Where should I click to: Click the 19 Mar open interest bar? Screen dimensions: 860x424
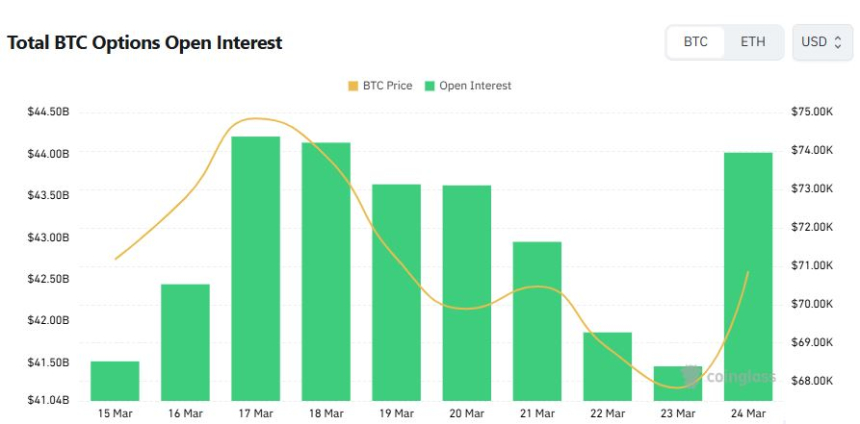[x=397, y=292]
